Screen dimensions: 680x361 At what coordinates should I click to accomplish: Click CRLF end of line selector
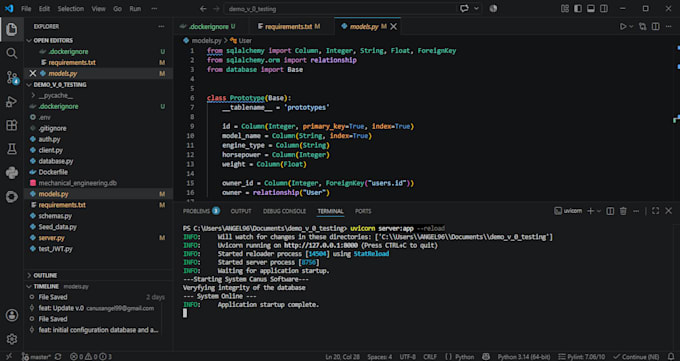coord(430,357)
